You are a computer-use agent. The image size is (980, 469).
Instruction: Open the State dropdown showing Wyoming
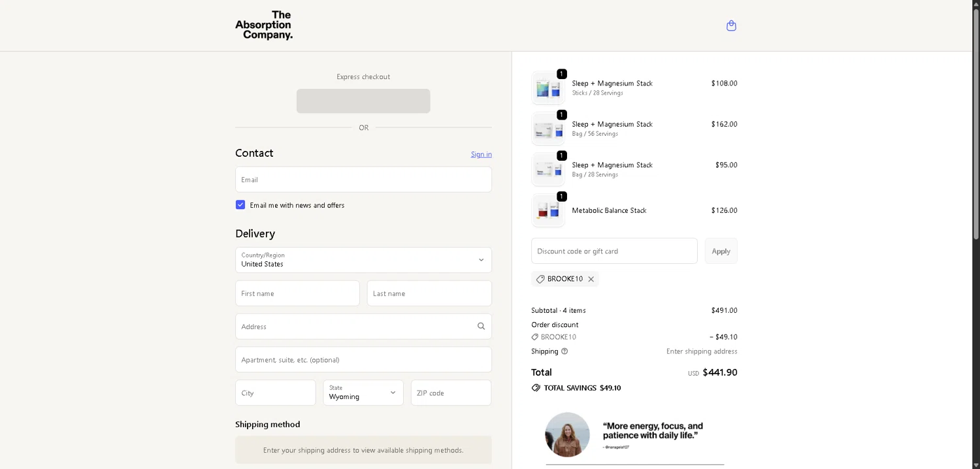363,393
